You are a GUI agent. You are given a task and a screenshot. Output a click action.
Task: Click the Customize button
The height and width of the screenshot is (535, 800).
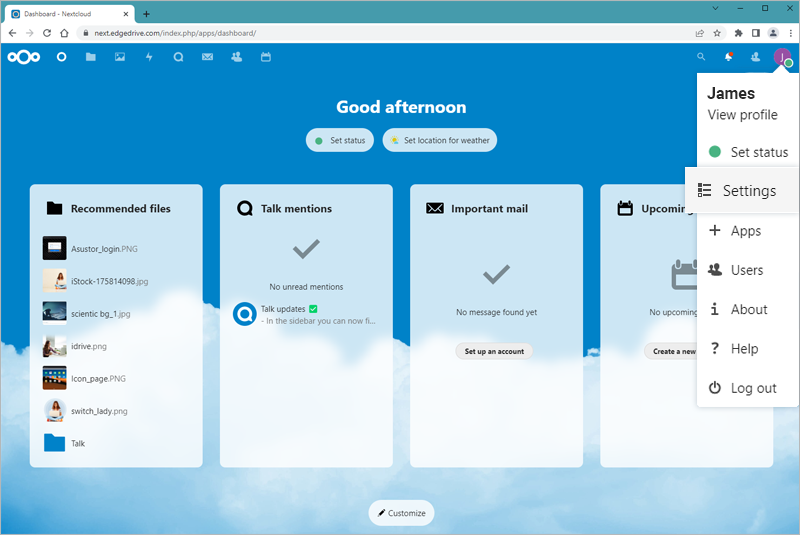(402, 513)
